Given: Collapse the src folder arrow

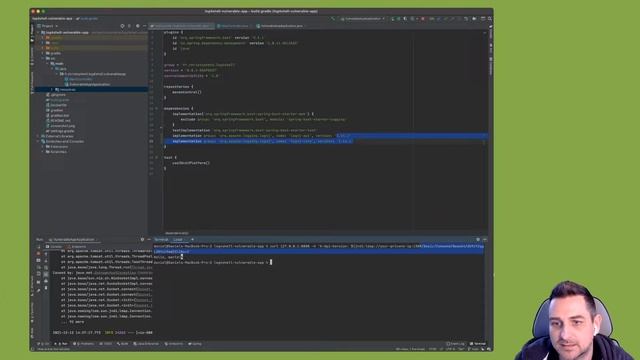Looking at the screenshot, I should pyautogui.click(x=43, y=58).
